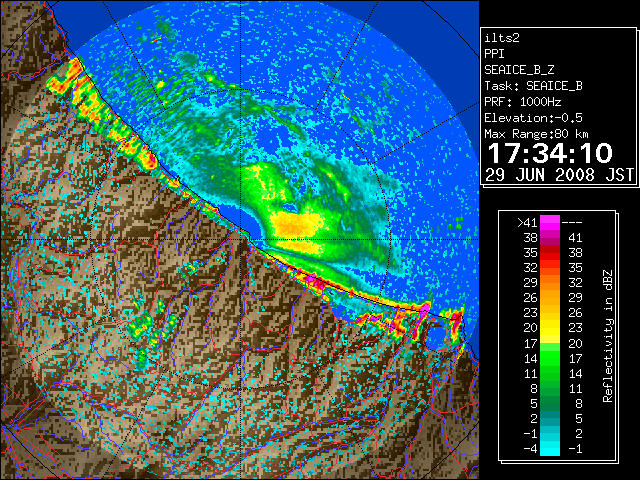Screen dimensions: 640x480
Task: Click the 'ilts2' station label
Action: click(x=502, y=38)
